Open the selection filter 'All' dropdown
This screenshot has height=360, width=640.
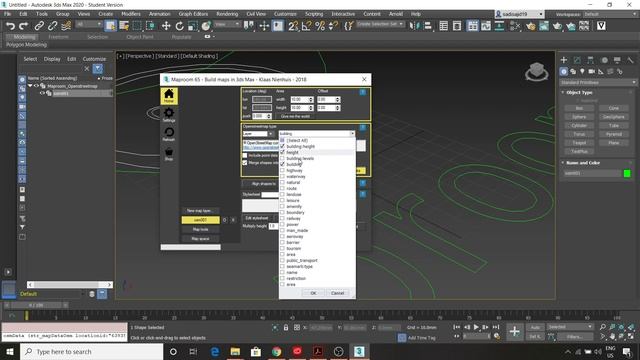(x=88, y=24)
